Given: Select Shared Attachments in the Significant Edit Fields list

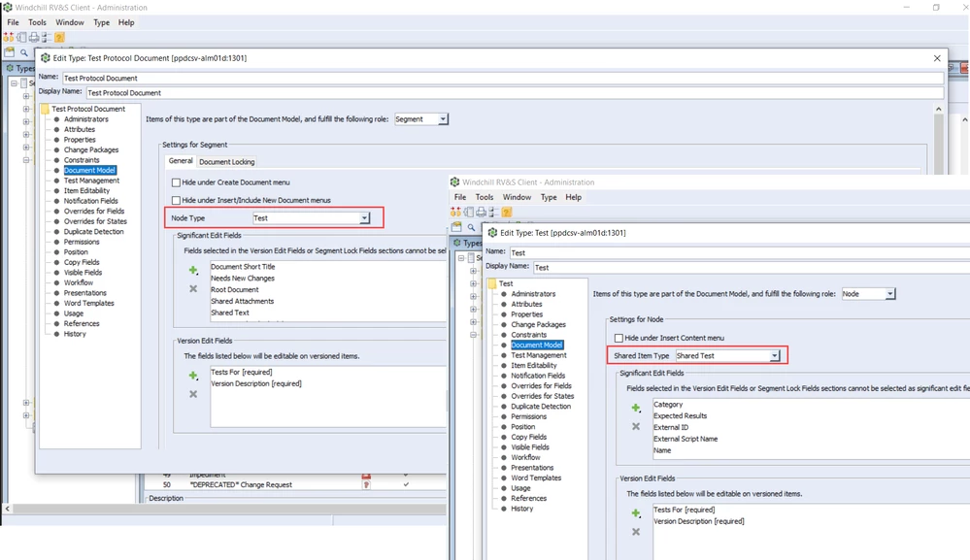Looking at the screenshot, I should click(243, 301).
